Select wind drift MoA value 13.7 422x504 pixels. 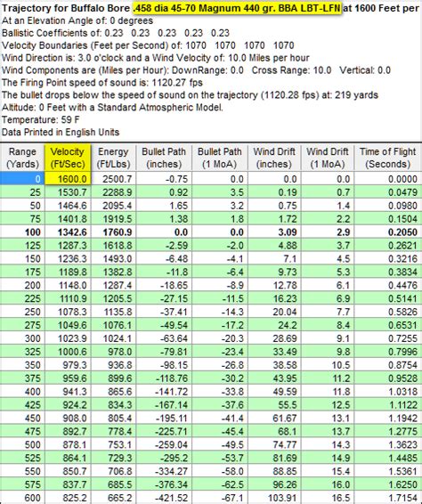328,431
